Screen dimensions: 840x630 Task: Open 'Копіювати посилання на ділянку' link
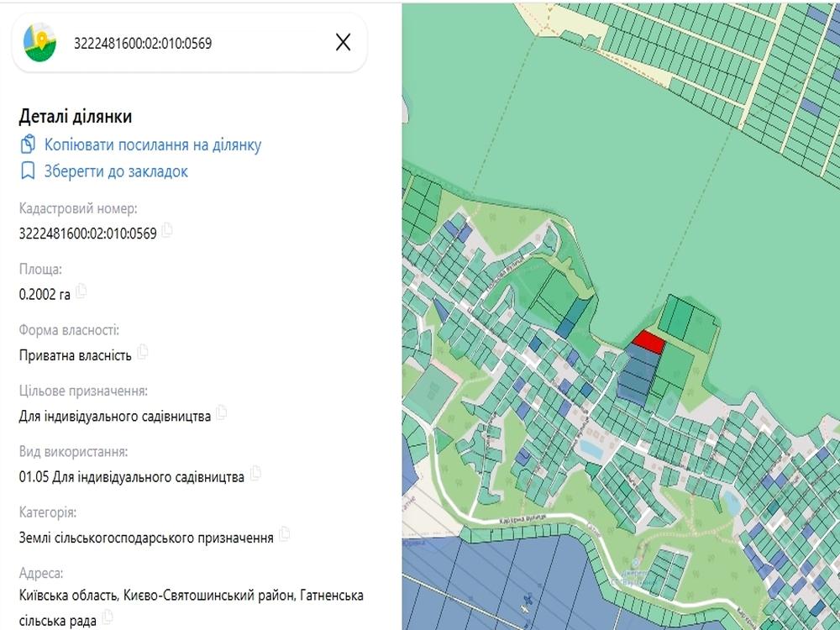(152, 145)
